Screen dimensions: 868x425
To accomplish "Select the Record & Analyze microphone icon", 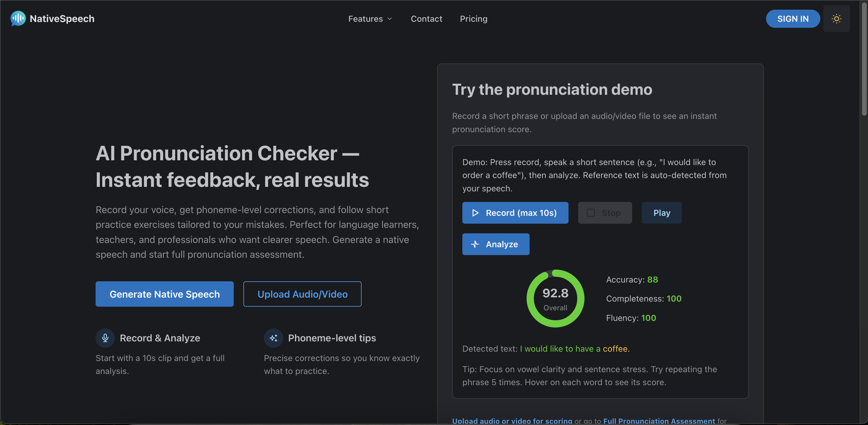I will tap(105, 338).
